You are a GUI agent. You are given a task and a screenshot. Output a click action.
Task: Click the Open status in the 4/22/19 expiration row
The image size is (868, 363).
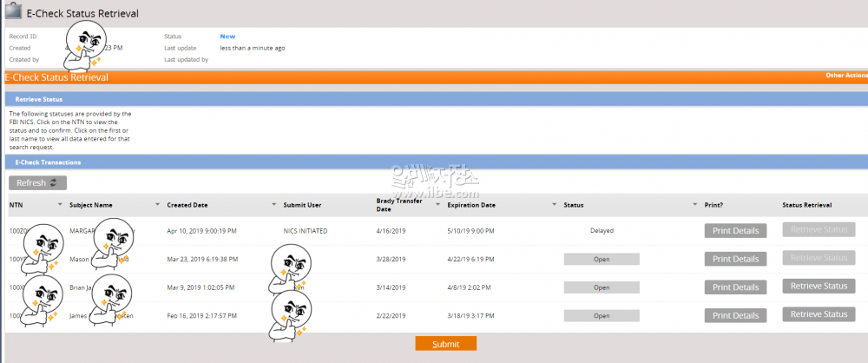[602, 259]
